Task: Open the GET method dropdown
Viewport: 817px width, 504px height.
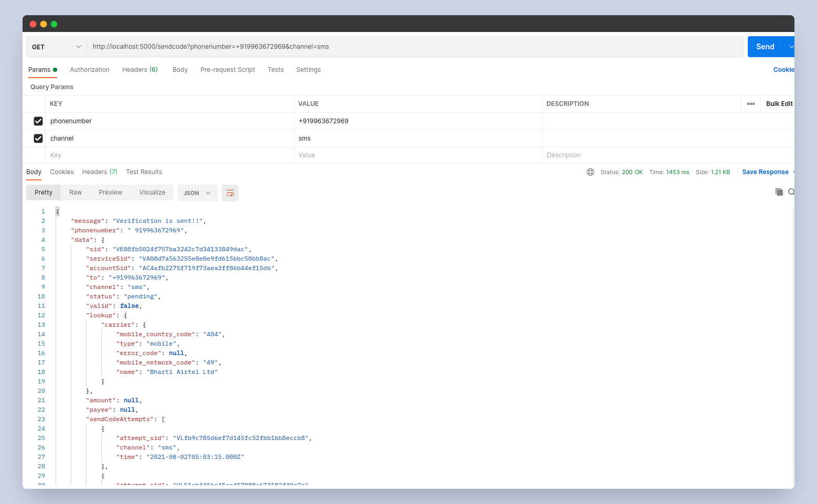Action: pos(57,47)
